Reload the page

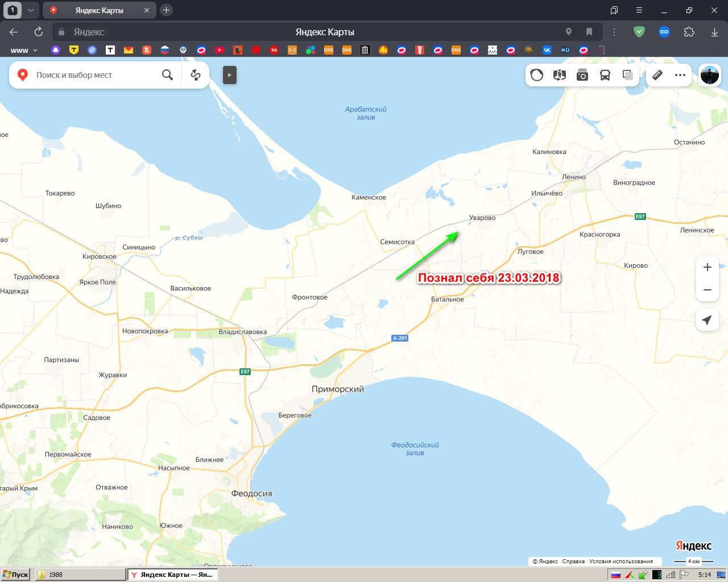click(39, 32)
